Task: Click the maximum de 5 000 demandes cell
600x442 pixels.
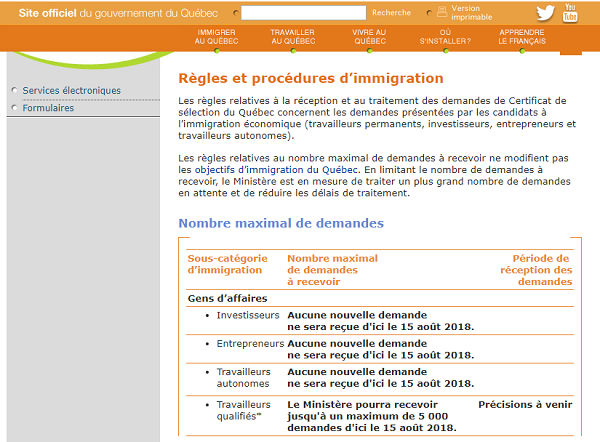Action: [x=372, y=416]
